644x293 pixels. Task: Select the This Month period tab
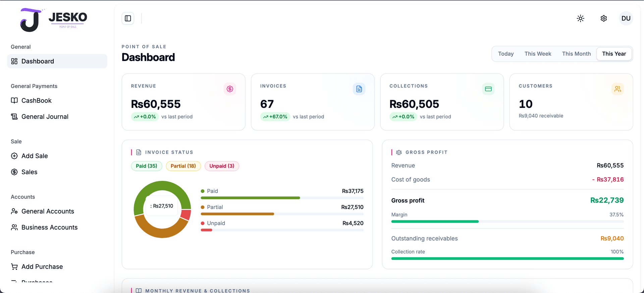(576, 54)
